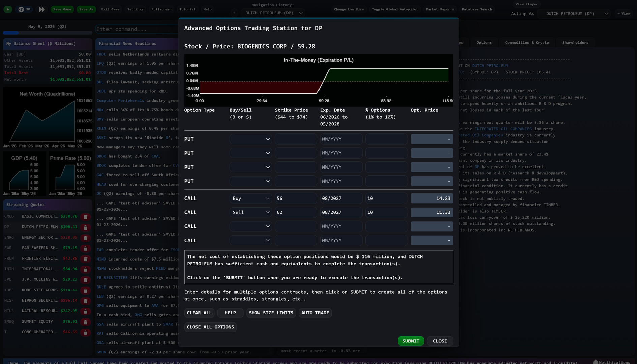This screenshot has width=637, height=364.
Task: Click the blue progress bar under May 9 date
Action: (x=11, y=33)
